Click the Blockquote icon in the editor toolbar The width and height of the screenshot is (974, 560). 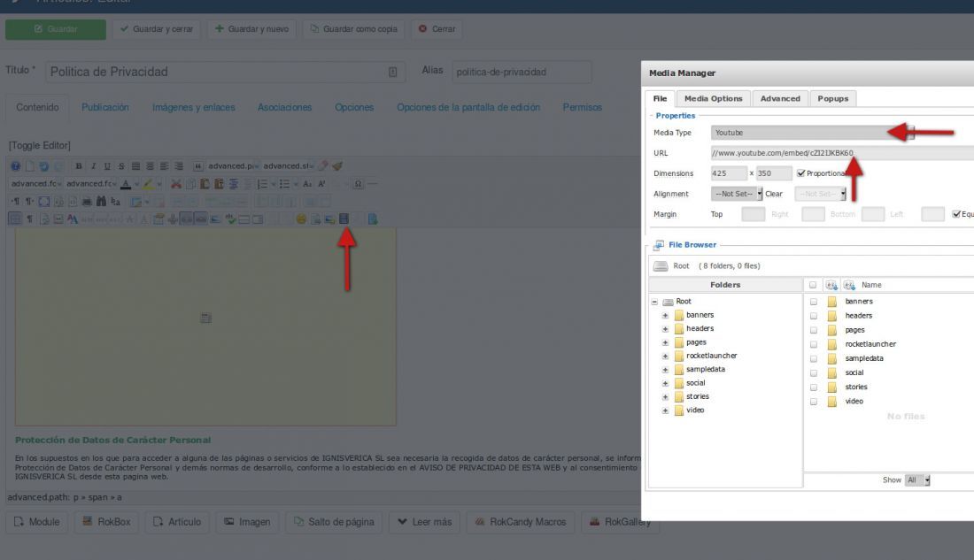tap(197, 165)
